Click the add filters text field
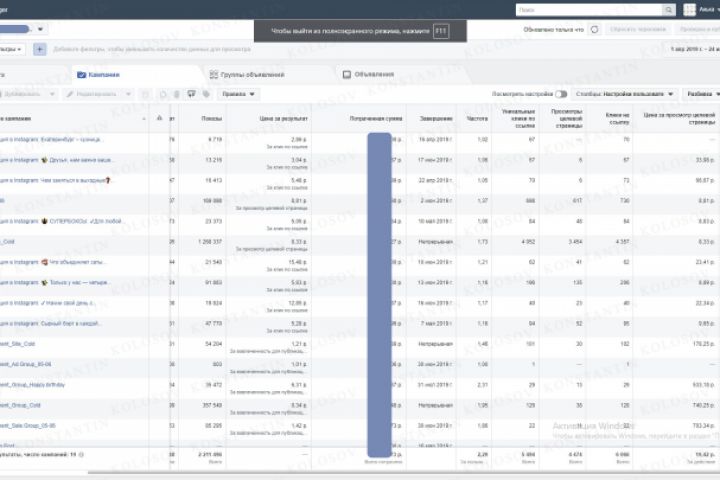 152,49
